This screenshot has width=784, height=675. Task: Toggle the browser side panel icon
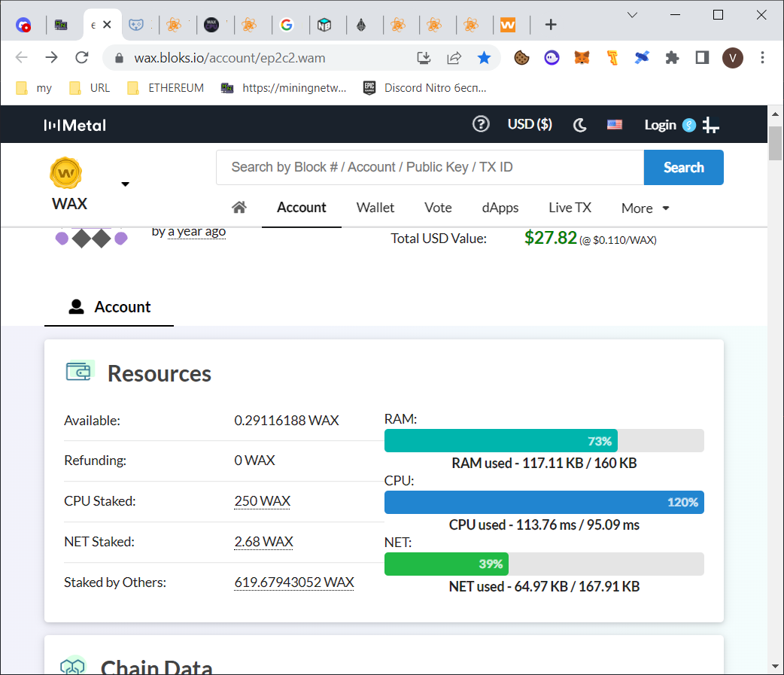point(702,58)
